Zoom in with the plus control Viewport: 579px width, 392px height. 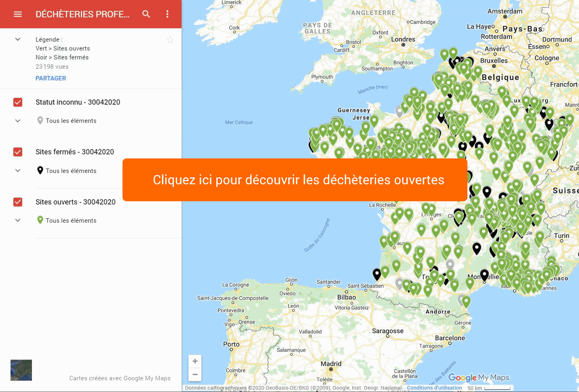pyautogui.click(x=195, y=361)
